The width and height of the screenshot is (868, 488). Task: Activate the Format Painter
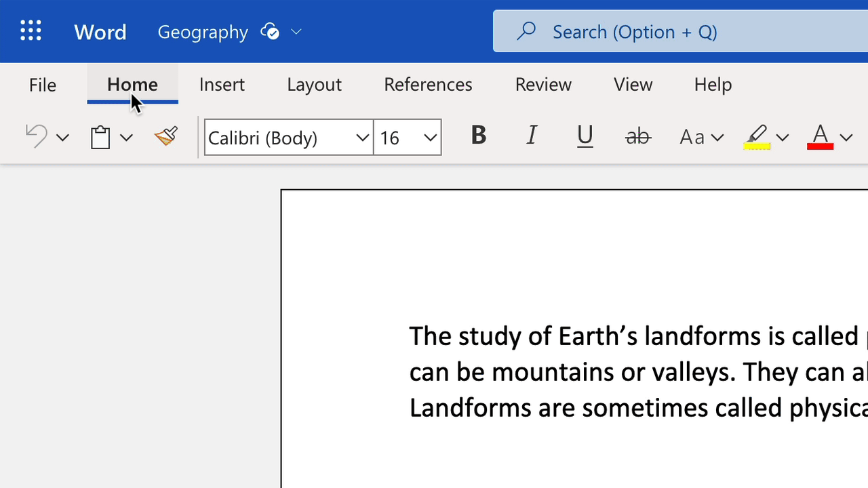coord(165,136)
